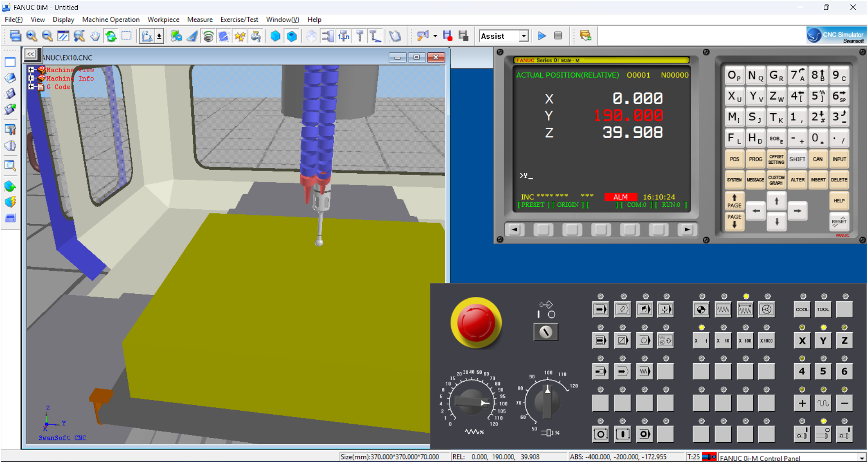
Task: Open the Workpiece menu
Action: 163,19
